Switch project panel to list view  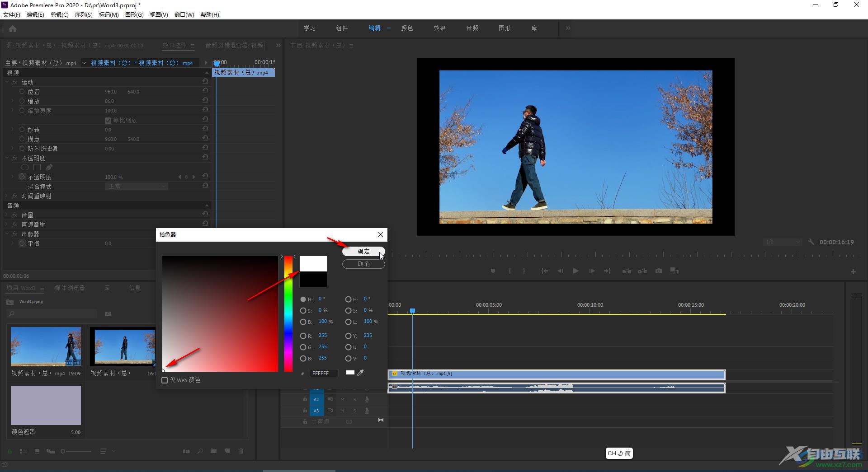(24, 451)
